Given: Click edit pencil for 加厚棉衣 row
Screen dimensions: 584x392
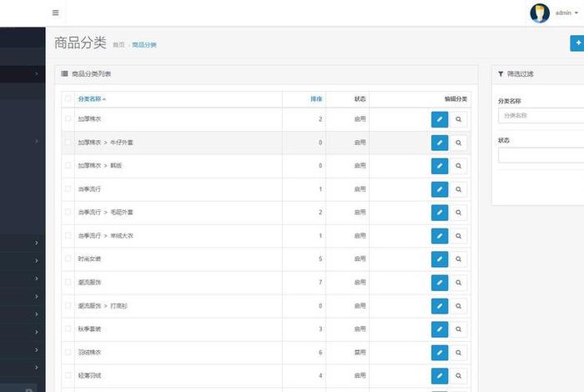Looking at the screenshot, I should tap(440, 119).
